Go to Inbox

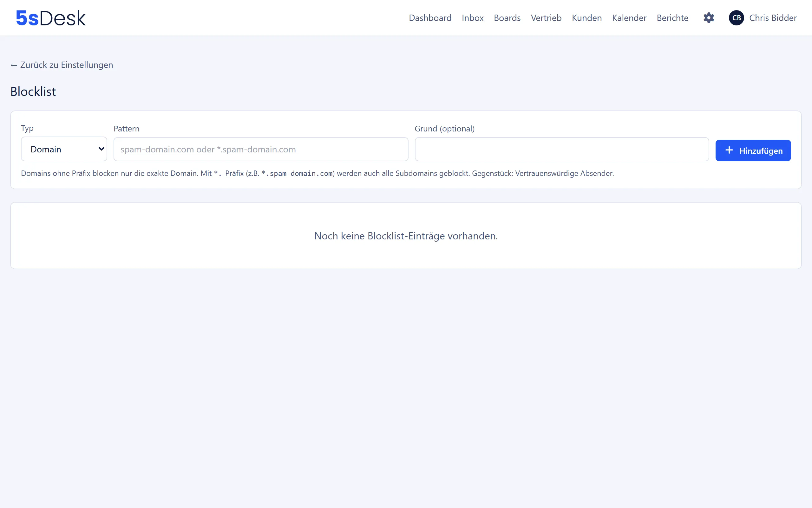click(x=472, y=18)
